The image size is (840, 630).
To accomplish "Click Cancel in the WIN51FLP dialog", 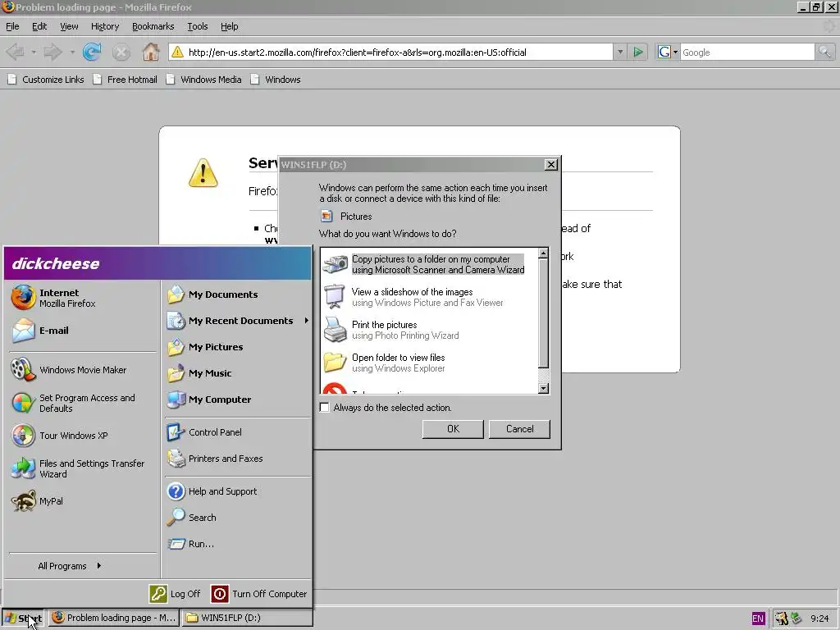I will [519, 428].
